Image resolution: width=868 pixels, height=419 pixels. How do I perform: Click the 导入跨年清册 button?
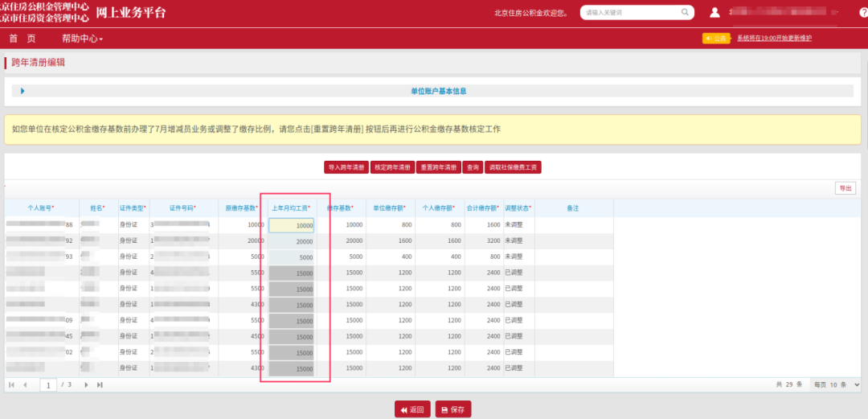[x=346, y=167]
